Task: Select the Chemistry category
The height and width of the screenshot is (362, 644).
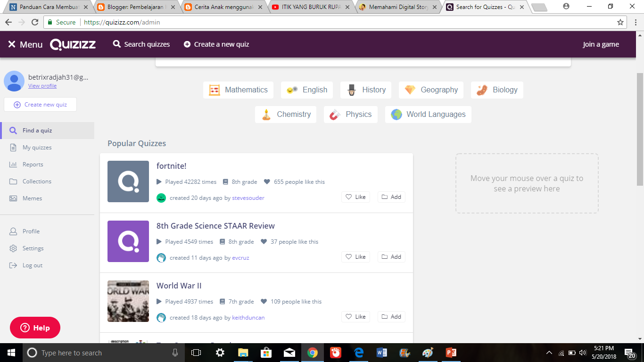Action: (286, 115)
